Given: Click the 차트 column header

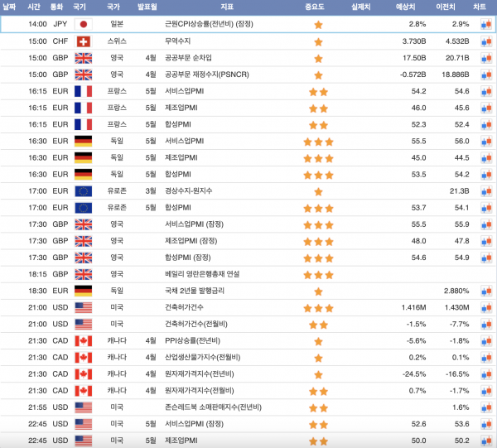Looking at the screenshot, I should point(480,7).
